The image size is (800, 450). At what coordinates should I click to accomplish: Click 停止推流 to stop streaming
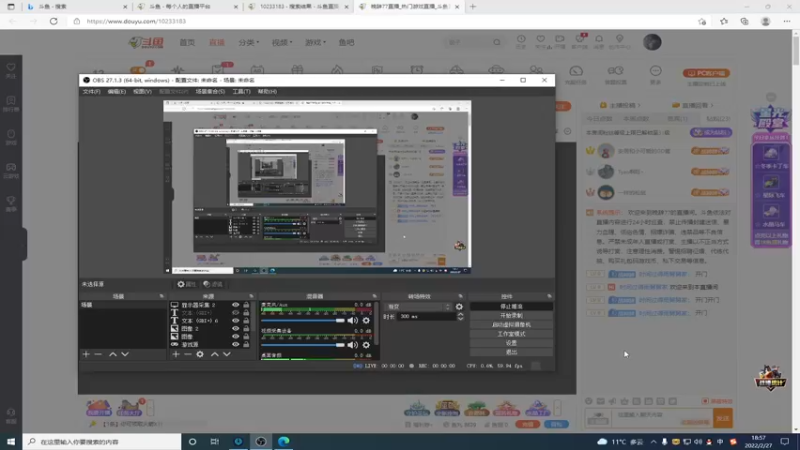pos(511,307)
